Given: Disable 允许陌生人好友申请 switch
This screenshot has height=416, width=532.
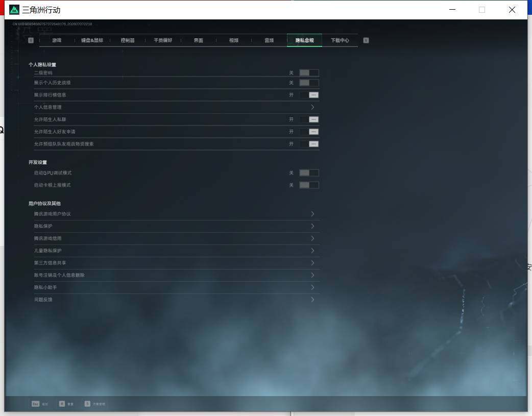Looking at the screenshot, I should [309, 132].
